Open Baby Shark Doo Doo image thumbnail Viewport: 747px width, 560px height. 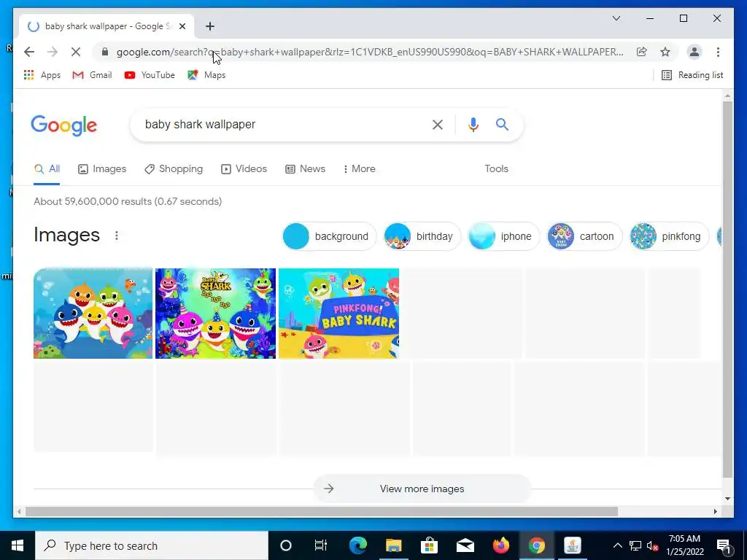(215, 314)
